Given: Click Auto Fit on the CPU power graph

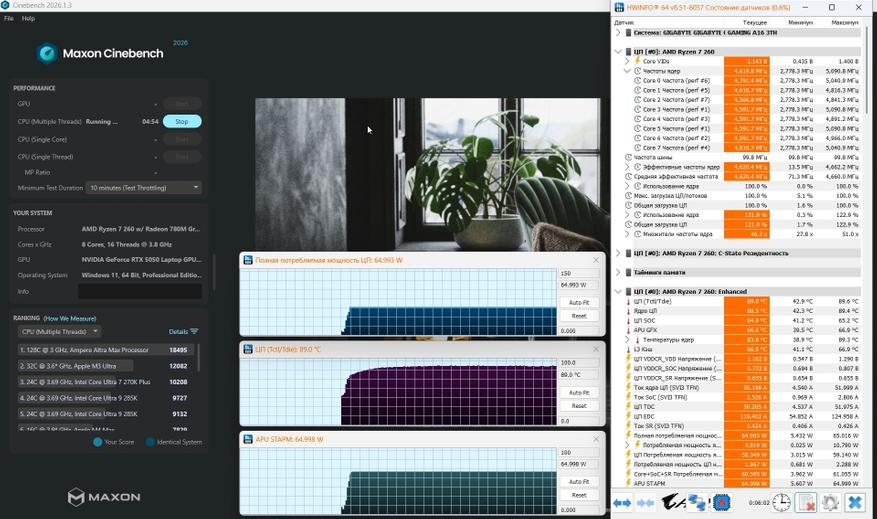Looking at the screenshot, I should pos(579,302).
